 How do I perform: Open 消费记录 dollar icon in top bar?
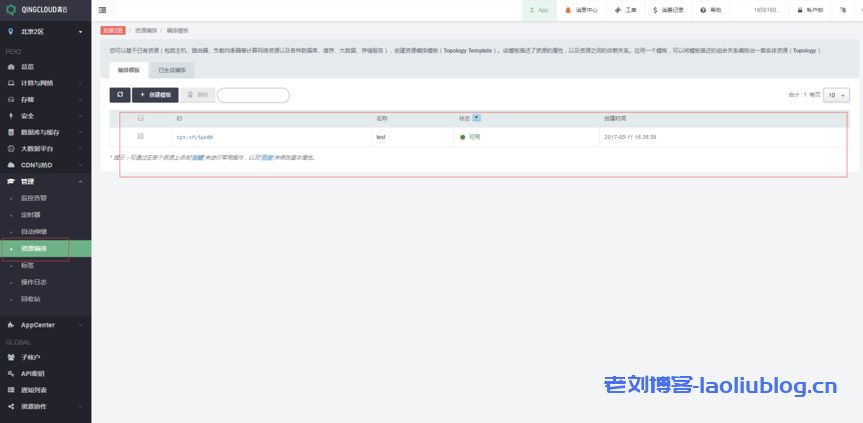pos(655,10)
